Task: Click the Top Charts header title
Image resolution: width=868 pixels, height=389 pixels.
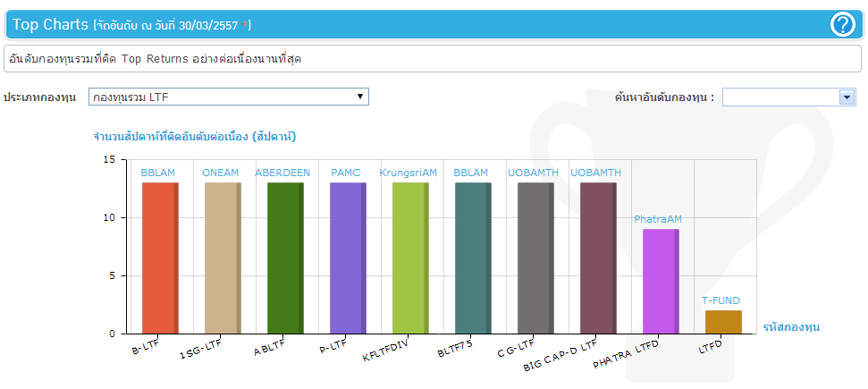Action: point(50,25)
